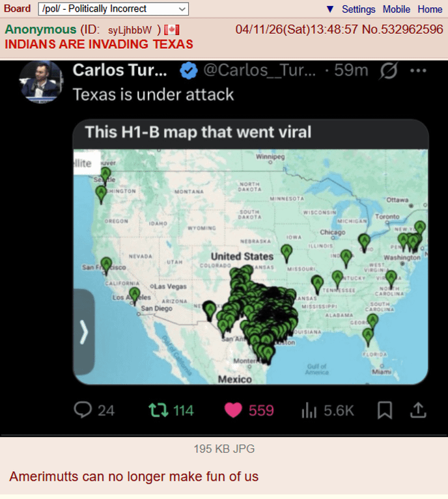Image resolution: width=448 pixels, height=499 pixels.
Task: Expand the map side panel chevron
Action: (84, 332)
